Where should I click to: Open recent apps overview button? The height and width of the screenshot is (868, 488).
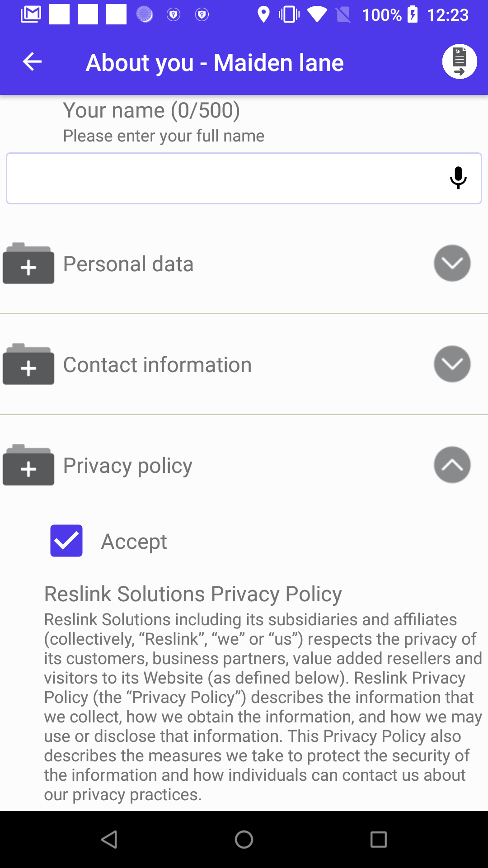(x=378, y=840)
